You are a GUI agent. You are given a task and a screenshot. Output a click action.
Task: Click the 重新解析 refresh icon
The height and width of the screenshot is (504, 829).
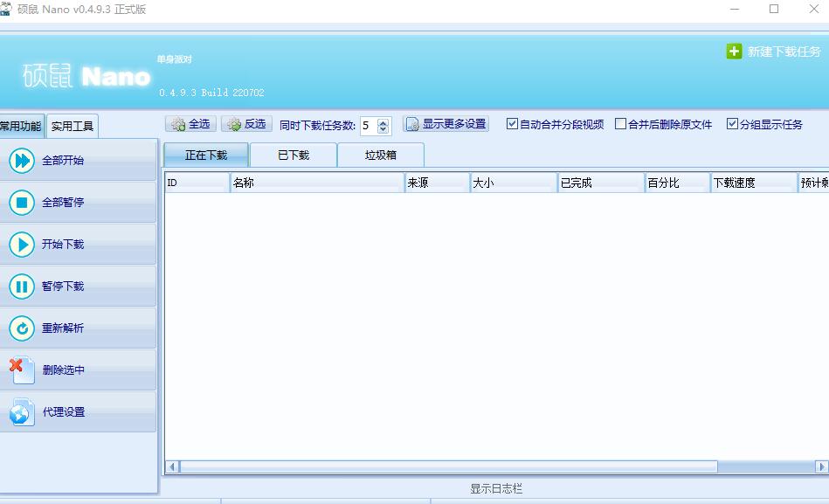point(22,328)
